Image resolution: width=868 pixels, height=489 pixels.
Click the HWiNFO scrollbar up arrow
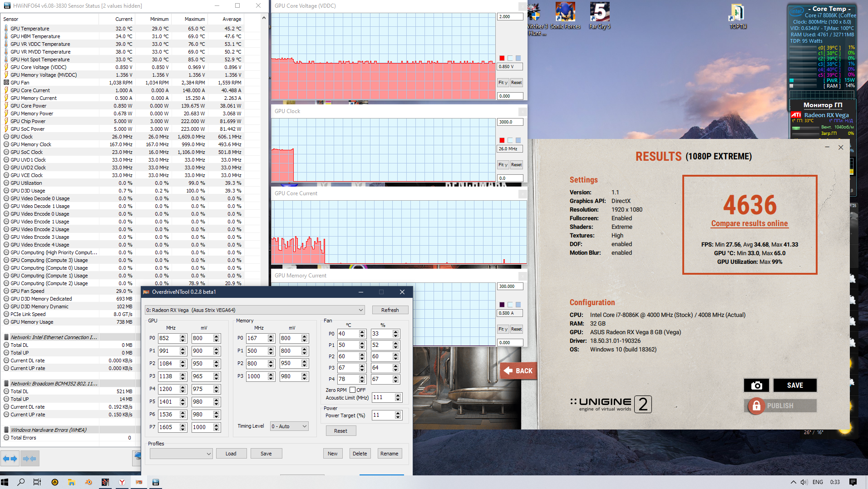point(264,18)
